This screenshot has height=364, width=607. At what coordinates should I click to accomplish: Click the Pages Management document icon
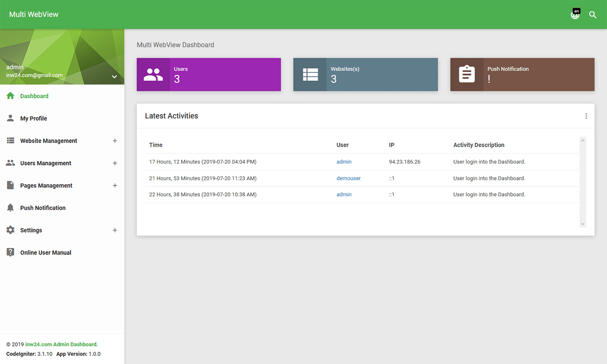click(x=10, y=185)
